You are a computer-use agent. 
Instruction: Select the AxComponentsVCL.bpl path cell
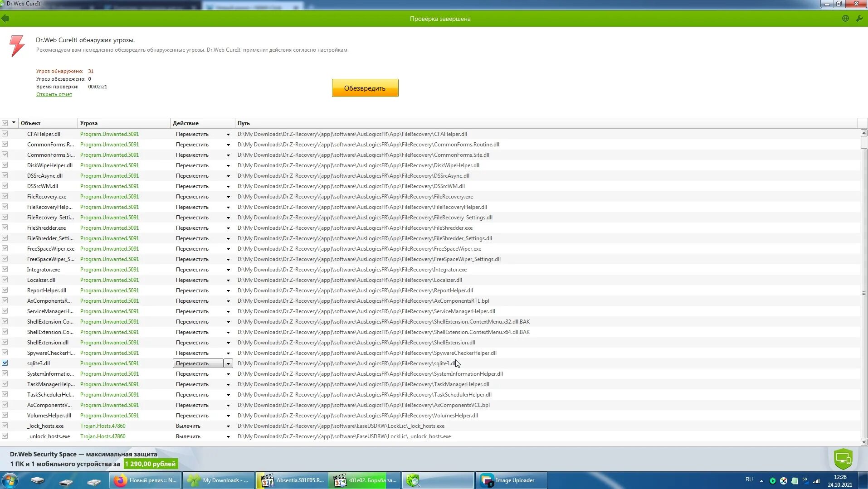point(364,405)
